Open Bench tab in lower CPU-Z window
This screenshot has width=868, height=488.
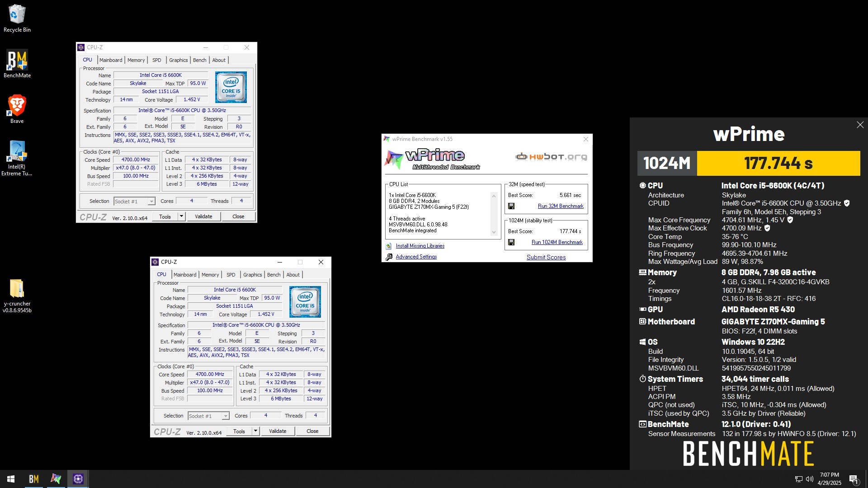(274, 275)
